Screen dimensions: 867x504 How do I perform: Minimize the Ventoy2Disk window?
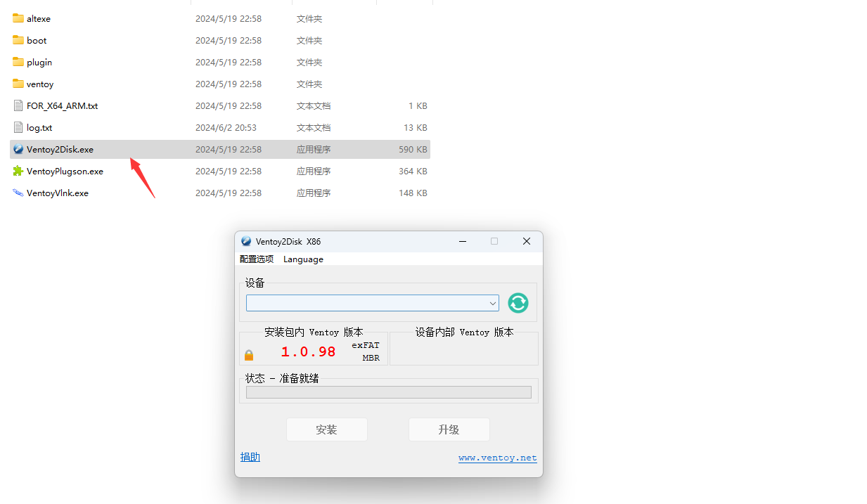pos(463,241)
